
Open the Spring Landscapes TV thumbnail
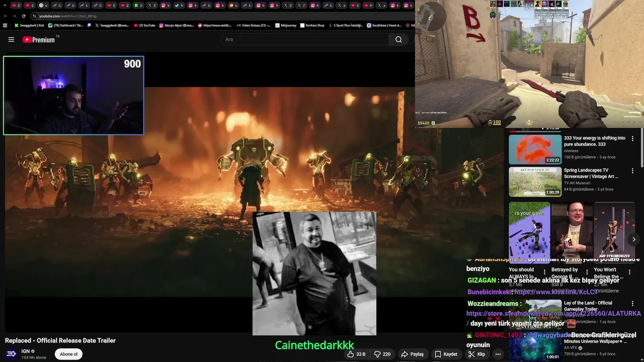[x=535, y=182]
